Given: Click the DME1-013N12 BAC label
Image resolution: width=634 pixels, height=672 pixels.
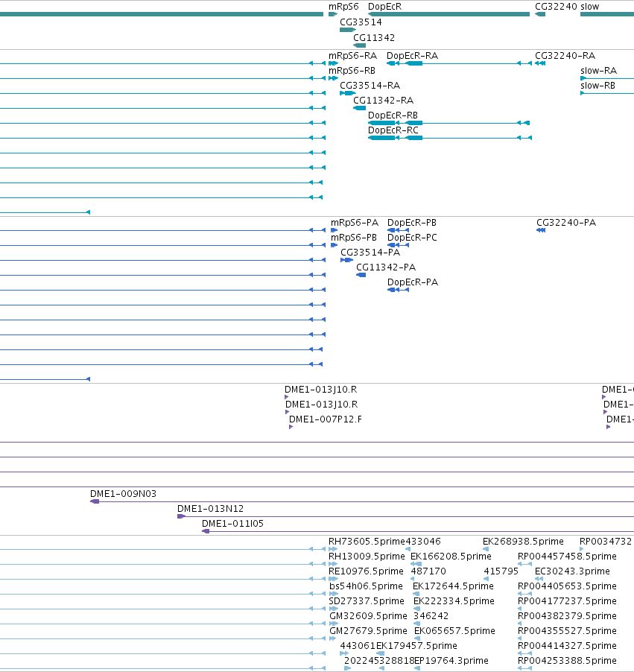Looking at the screenshot, I should coord(211,509).
